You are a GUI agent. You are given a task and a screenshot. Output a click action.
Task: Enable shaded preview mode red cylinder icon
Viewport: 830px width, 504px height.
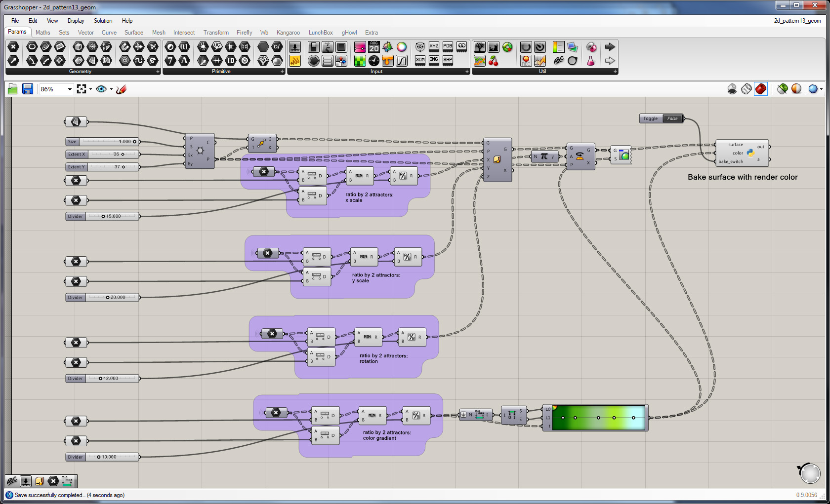[x=761, y=89]
